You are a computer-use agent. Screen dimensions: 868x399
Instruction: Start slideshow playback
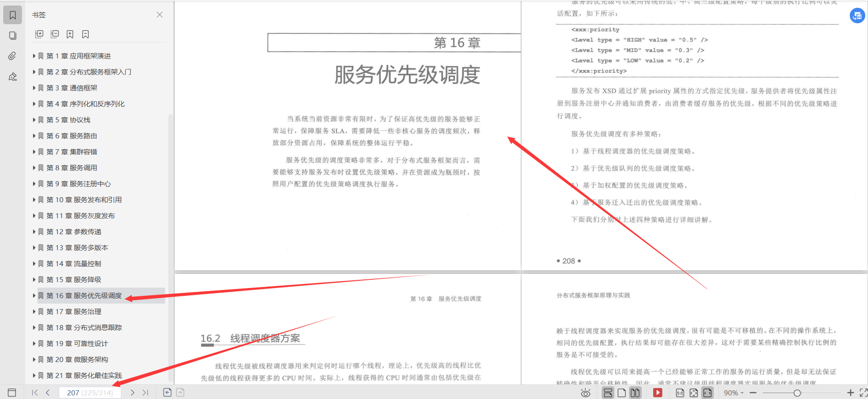click(x=658, y=393)
